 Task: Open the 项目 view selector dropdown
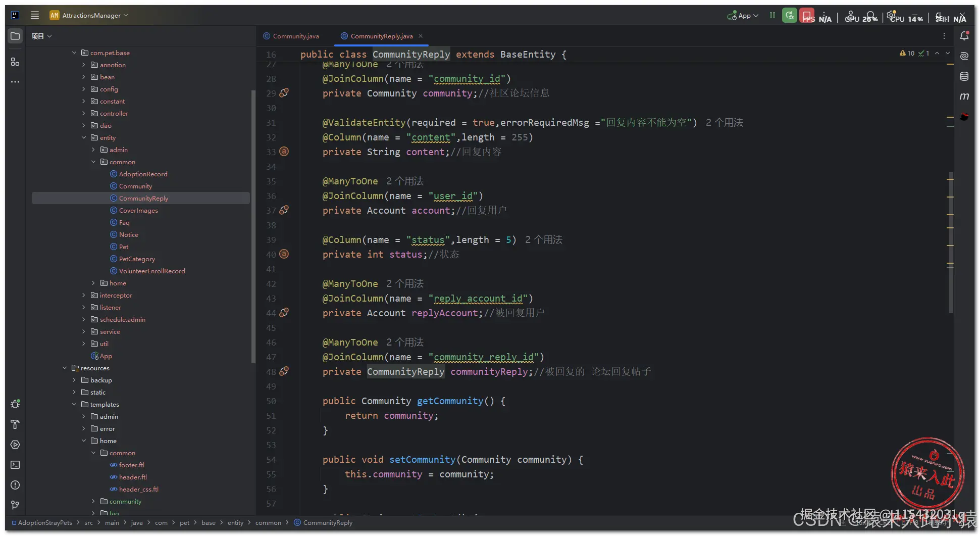point(41,36)
